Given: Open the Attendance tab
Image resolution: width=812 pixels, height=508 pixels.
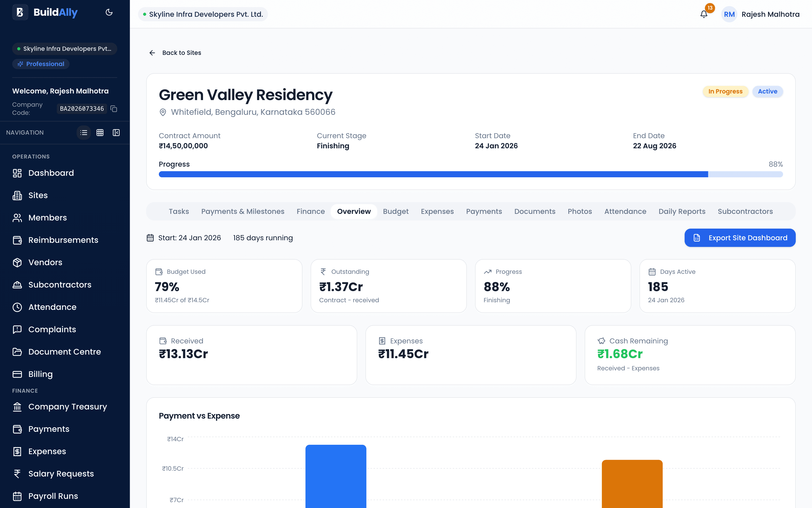Looking at the screenshot, I should coord(625,211).
